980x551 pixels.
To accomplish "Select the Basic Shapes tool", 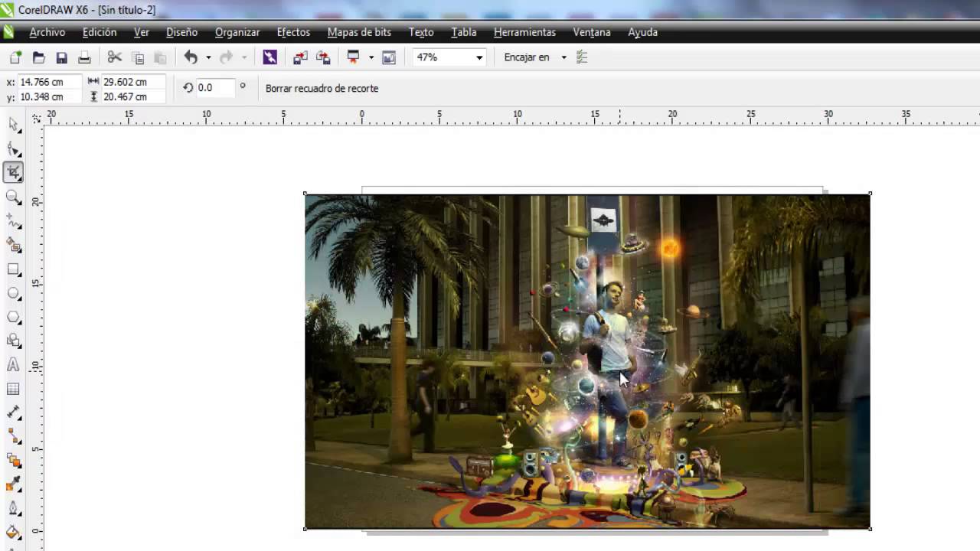I will [x=13, y=341].
